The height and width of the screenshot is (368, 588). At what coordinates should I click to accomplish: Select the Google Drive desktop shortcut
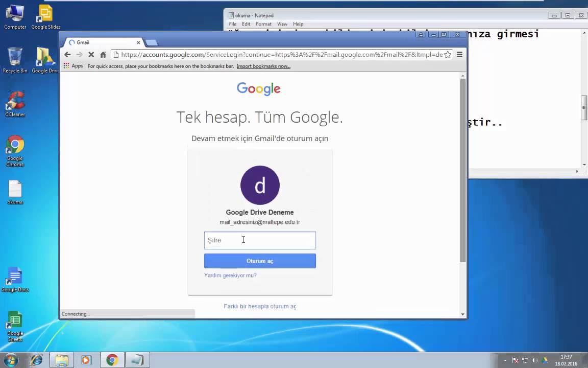point(45,60)
